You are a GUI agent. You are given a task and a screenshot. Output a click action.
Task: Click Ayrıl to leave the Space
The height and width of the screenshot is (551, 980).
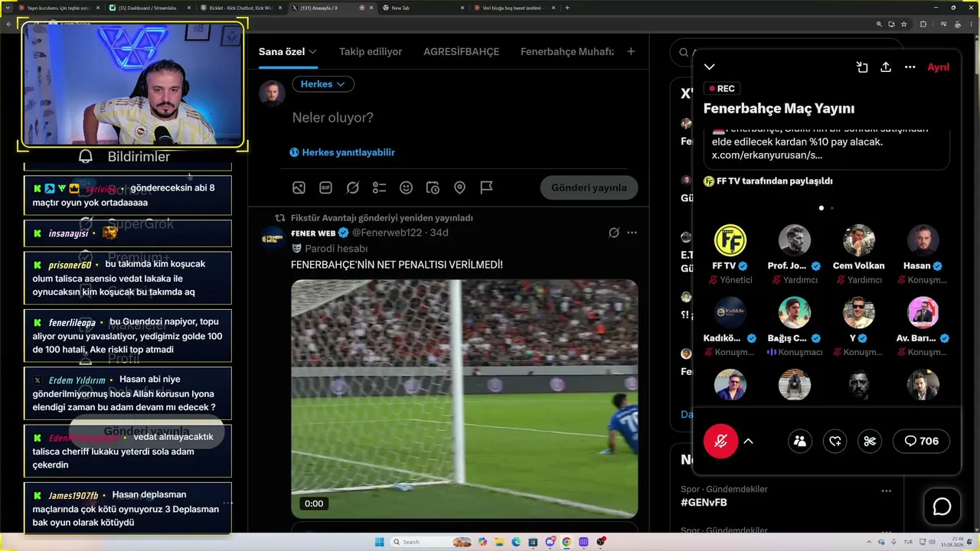pos(938,67)
